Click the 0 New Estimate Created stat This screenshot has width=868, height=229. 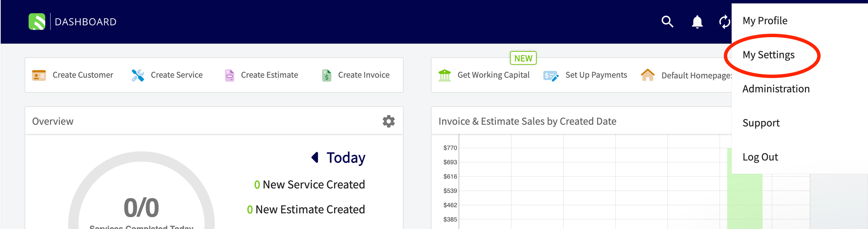pos(306,209)
